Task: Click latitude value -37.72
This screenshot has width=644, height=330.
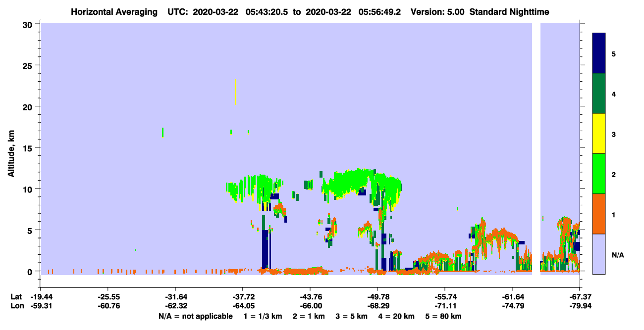Action: point(243,297)
